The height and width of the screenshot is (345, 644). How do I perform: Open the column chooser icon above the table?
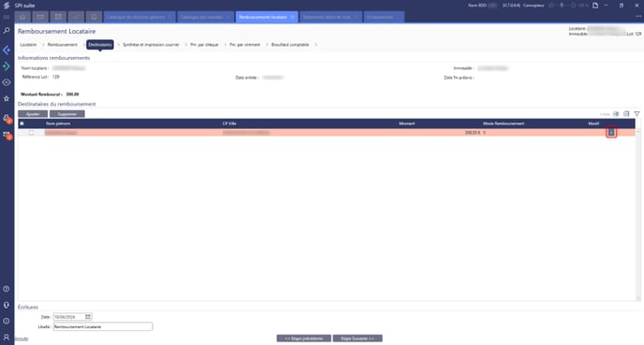pos(626,114)
